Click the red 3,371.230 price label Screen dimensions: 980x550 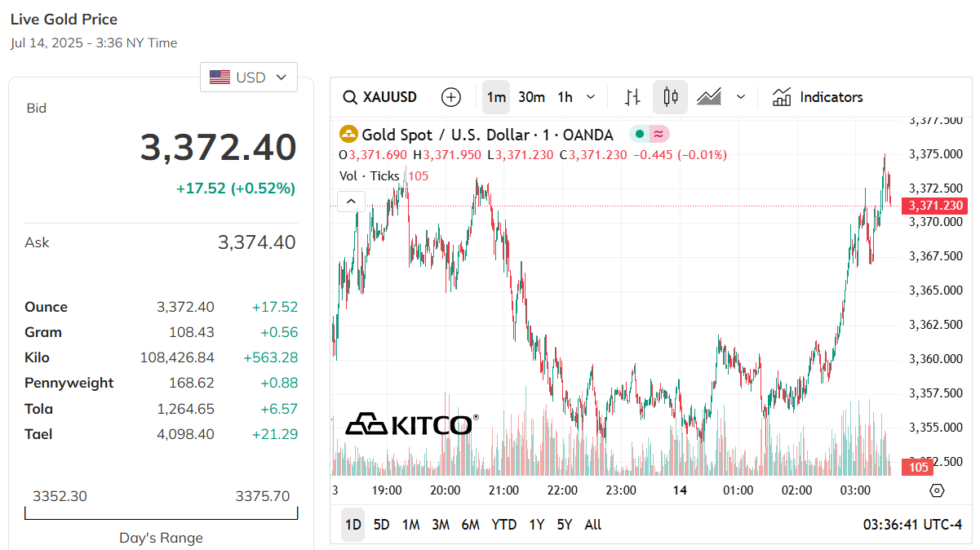[x=936, y=206]
